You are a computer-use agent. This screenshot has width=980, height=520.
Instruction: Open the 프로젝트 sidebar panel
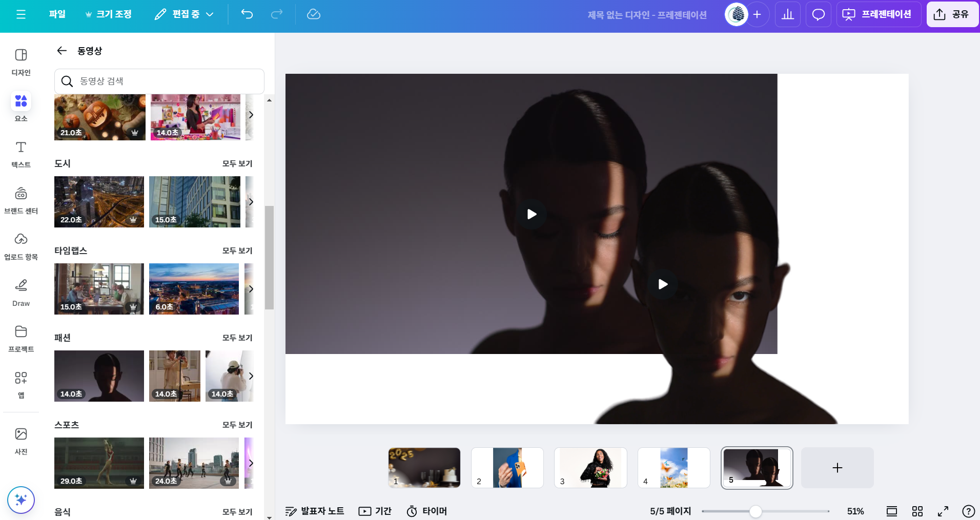(21, 339)
